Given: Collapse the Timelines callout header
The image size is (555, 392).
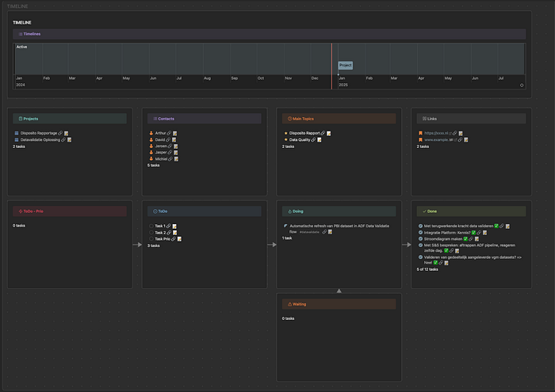Looking at the screenshot, I should tap(269, 34).
